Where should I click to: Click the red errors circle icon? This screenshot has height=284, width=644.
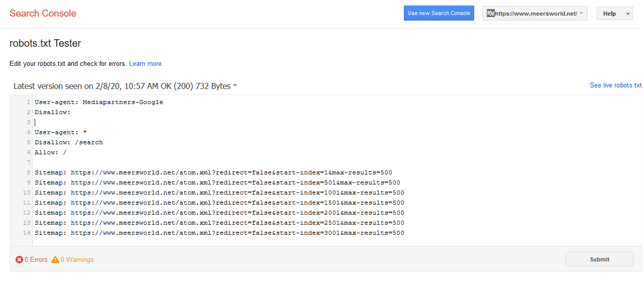(19, 260)
